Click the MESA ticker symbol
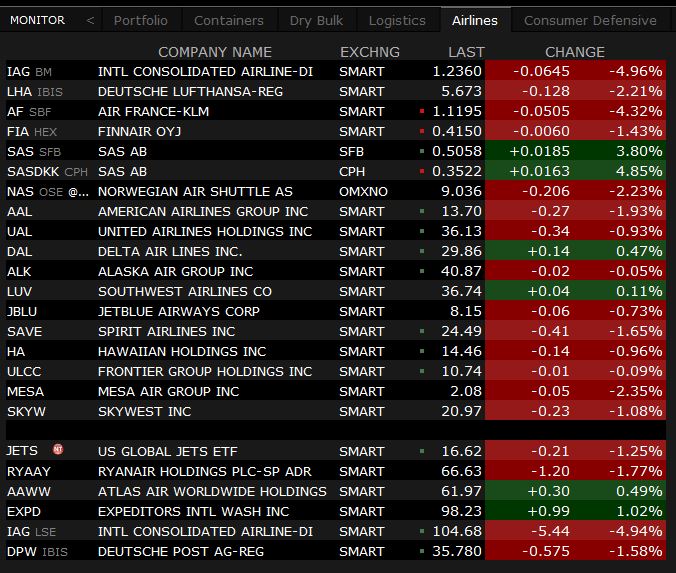676x573 pixels. [x=25, y=391]
